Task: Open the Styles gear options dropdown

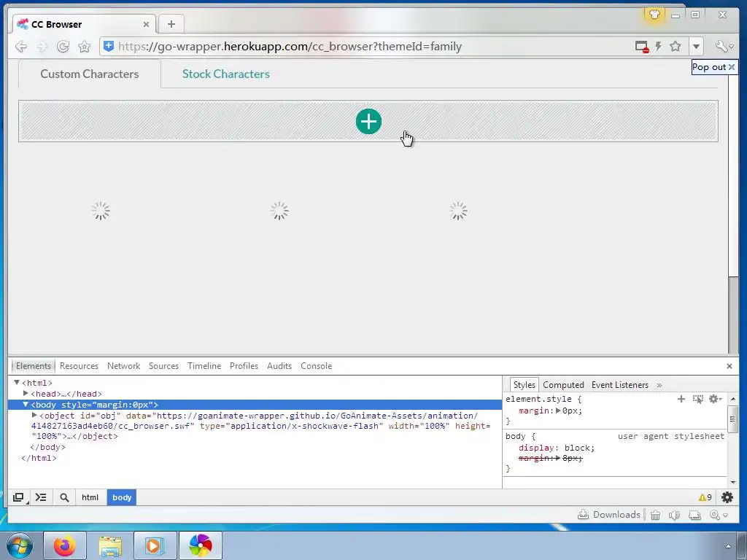Action: 715,399
